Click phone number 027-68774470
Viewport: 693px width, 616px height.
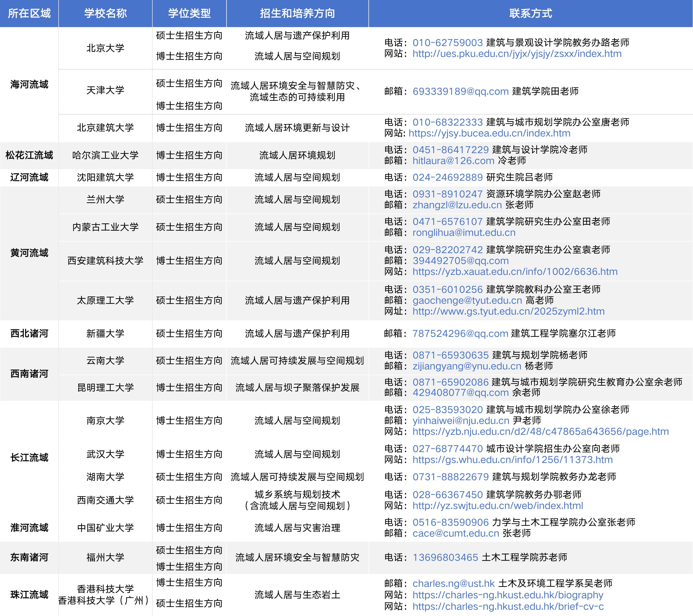(x=447, y=449)
